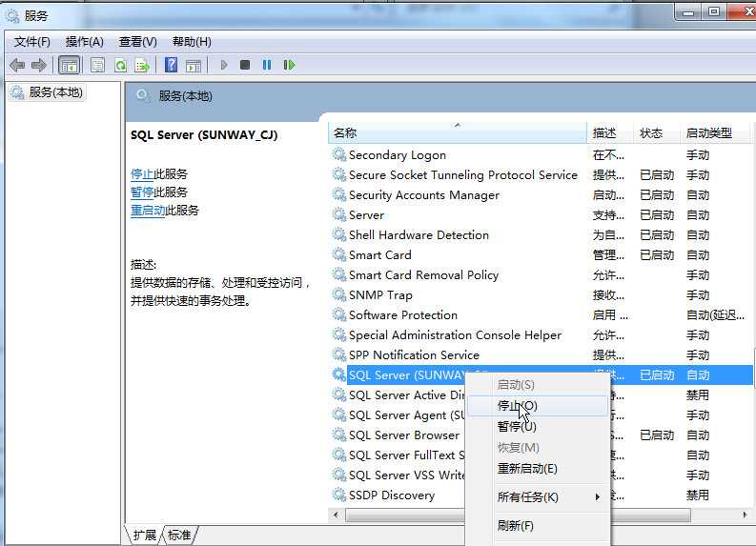Image resolution: width=756 pixels, height=546 pixels.
Task: Click the Forward arrow toolbar icon
Action: click(39, 65)
